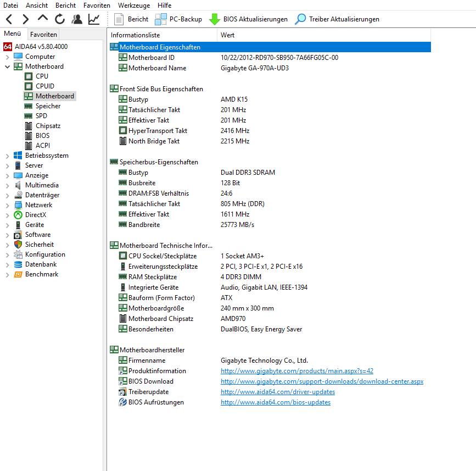Expand the Anzeige node
The width and height of the screenshot is (476, 471).
[x=8, y=176]
